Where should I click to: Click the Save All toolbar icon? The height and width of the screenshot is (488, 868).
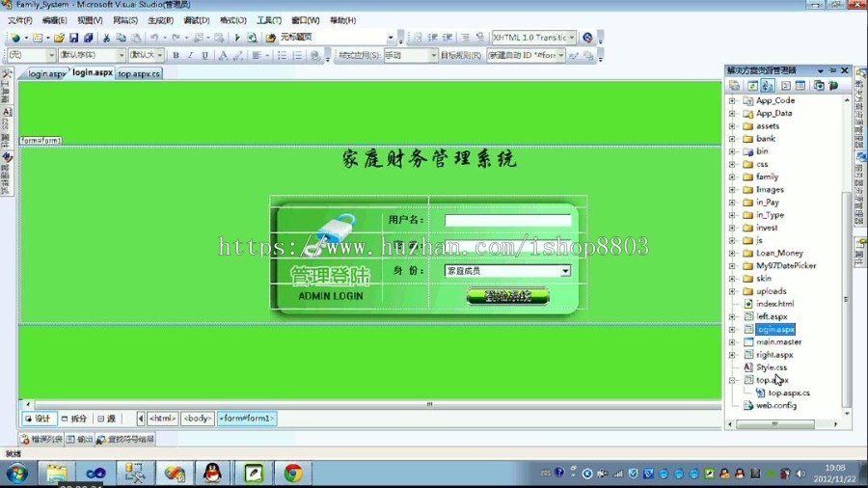(x=88, y=38)
